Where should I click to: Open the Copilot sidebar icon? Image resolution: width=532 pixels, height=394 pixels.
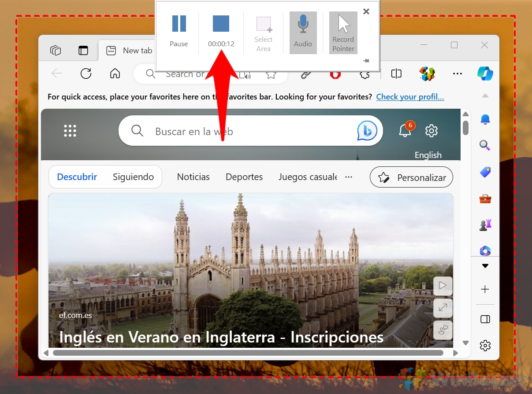[x=485, y=74]
